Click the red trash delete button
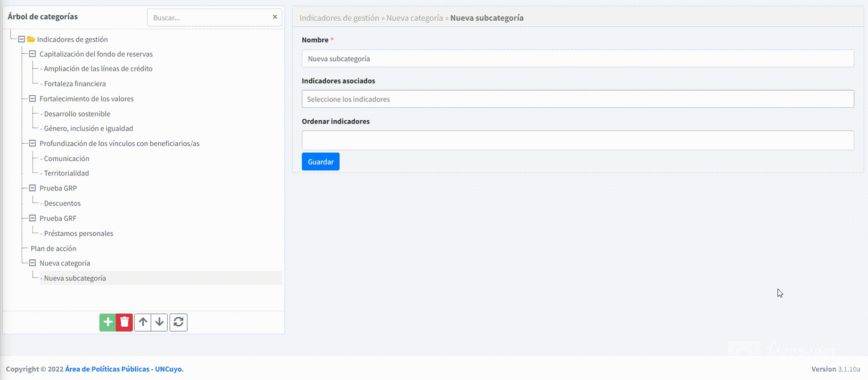Viewport: 868px width, 380px height. 124,322
